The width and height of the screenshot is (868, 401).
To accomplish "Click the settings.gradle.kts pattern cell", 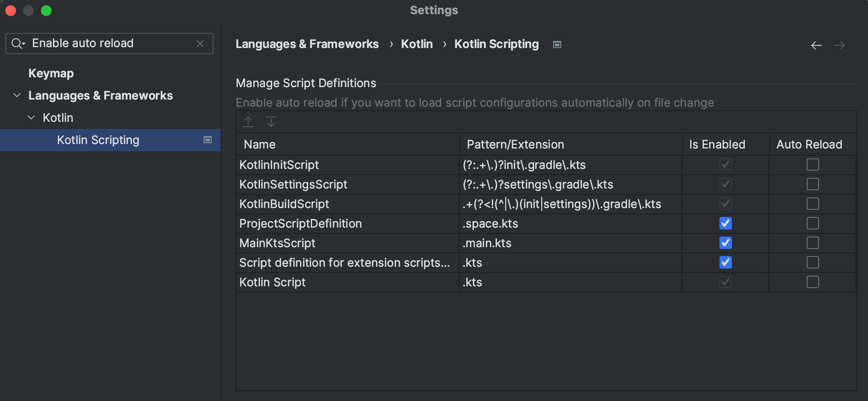I will [571, 184].
